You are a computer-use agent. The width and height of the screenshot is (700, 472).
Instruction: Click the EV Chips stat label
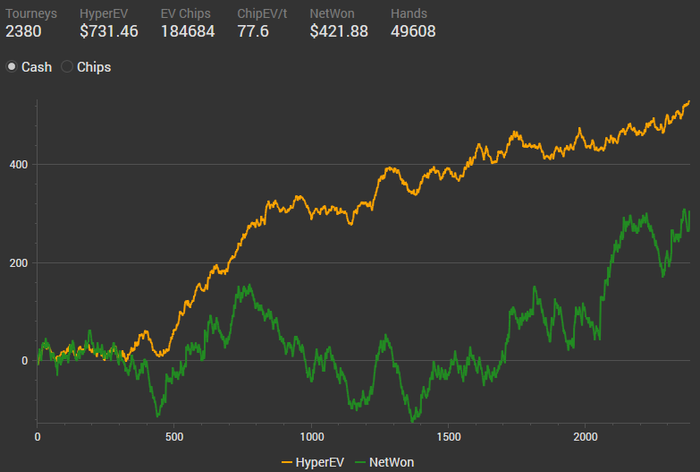pos(185,14)
